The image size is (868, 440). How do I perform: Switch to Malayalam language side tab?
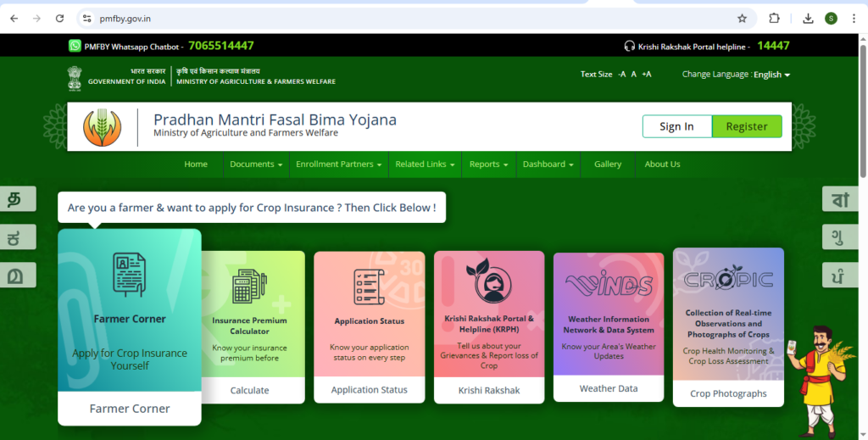(18, 275)
